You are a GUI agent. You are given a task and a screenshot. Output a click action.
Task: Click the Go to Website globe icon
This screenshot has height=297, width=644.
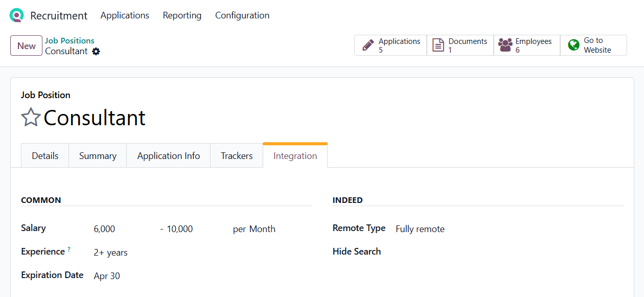coord(573,45)
